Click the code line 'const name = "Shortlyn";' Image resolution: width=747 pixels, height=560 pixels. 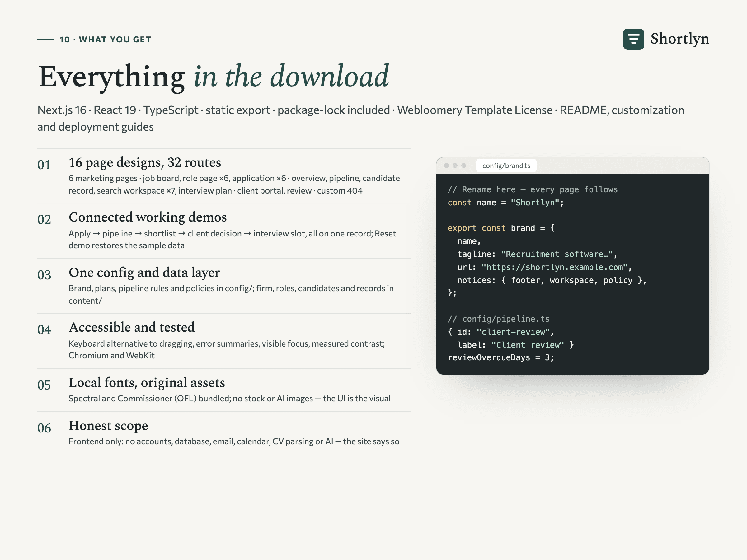click(x=505, y=203)
